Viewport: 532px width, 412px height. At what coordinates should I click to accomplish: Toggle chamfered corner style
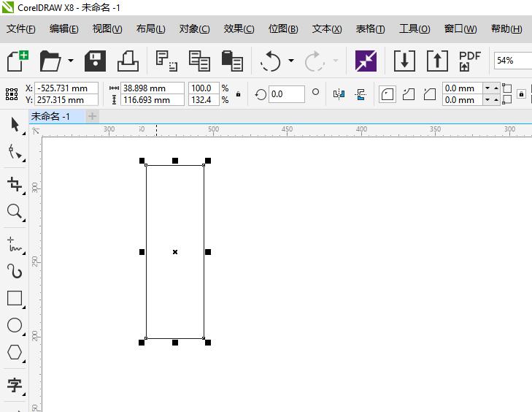point(429,94)
